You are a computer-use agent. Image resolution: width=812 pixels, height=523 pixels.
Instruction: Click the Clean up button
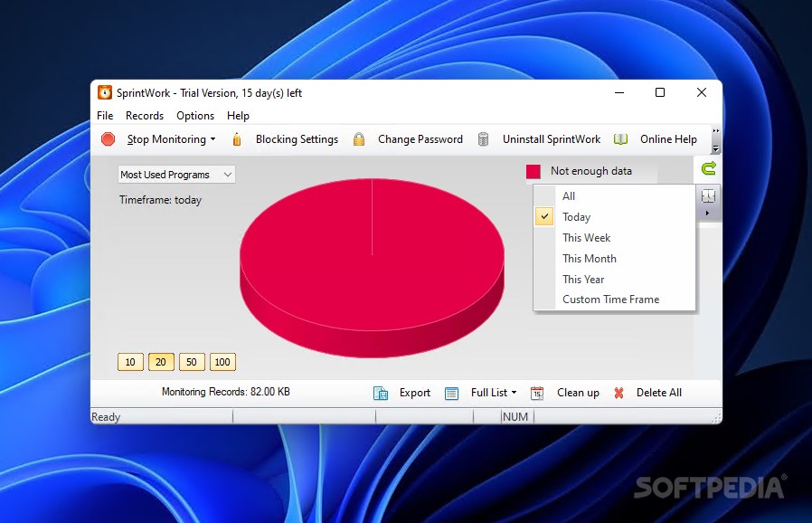[x=578, y=393]
